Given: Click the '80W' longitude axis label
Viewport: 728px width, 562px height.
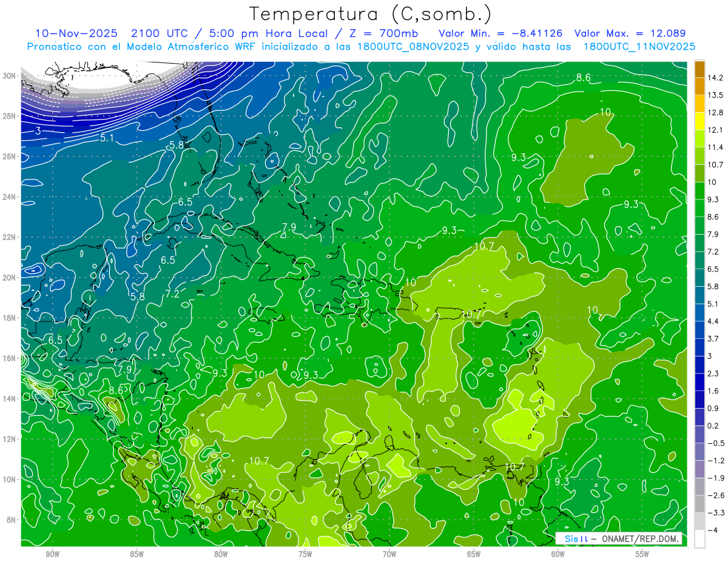Looking at the screenshot, I should (221, 554).
